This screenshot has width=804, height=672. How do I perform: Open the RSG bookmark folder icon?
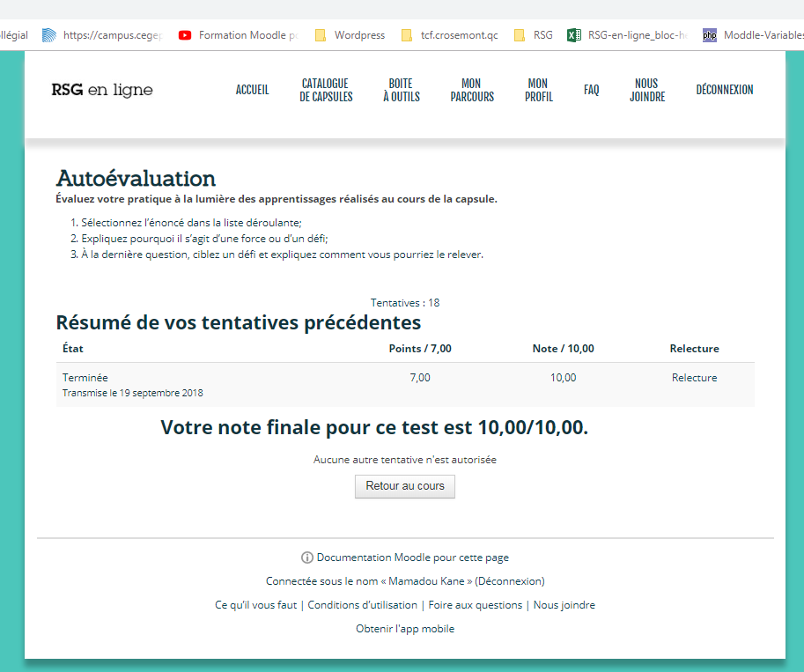(520, 35)
